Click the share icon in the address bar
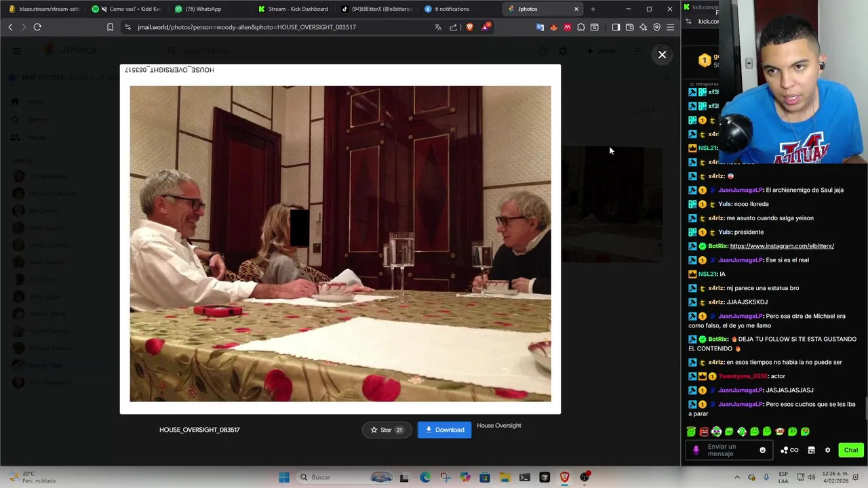868x488 pixels. (x=453, y=27)
